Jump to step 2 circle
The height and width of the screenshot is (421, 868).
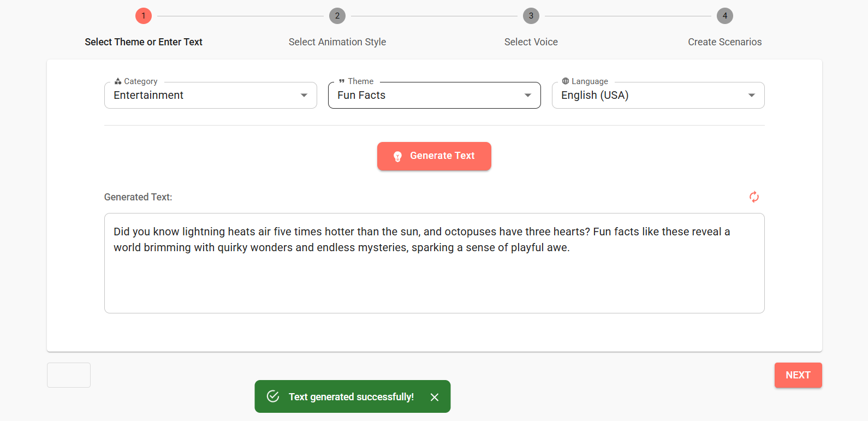[337, 16]
